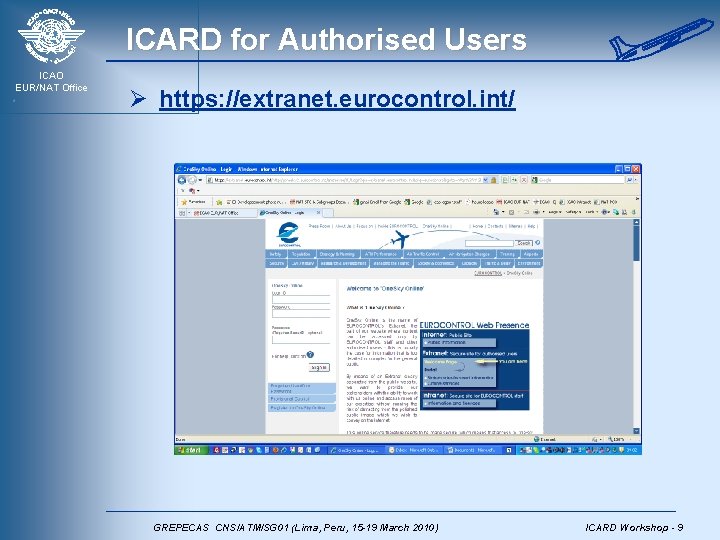Click the magnifier search button in the browser toolbar

point(630,180)
